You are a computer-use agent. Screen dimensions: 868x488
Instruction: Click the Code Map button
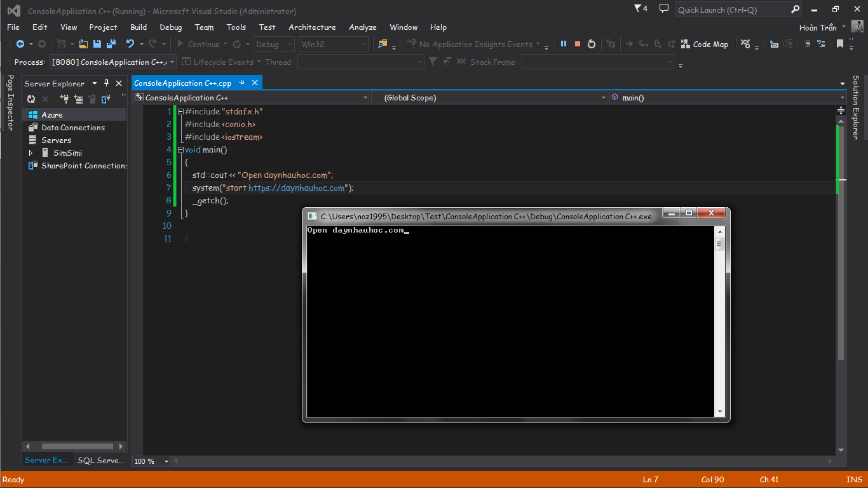click(x=704, y=44)
